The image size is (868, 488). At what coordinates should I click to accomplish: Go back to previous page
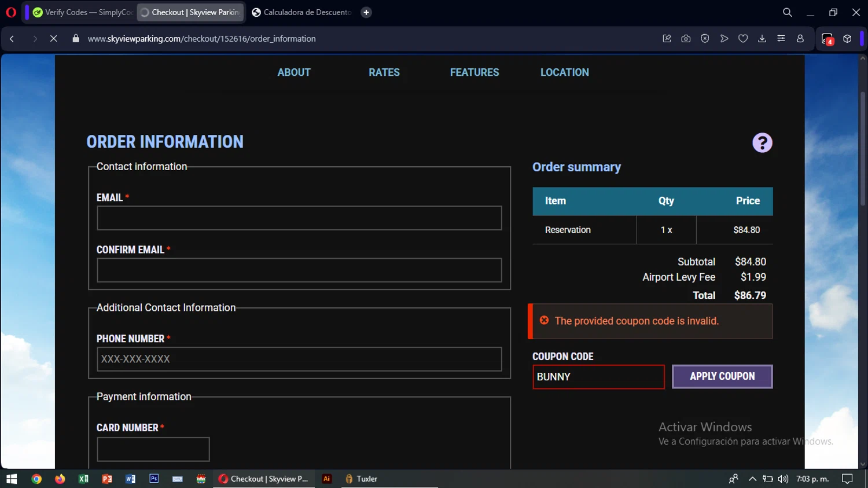coord(12,39)
